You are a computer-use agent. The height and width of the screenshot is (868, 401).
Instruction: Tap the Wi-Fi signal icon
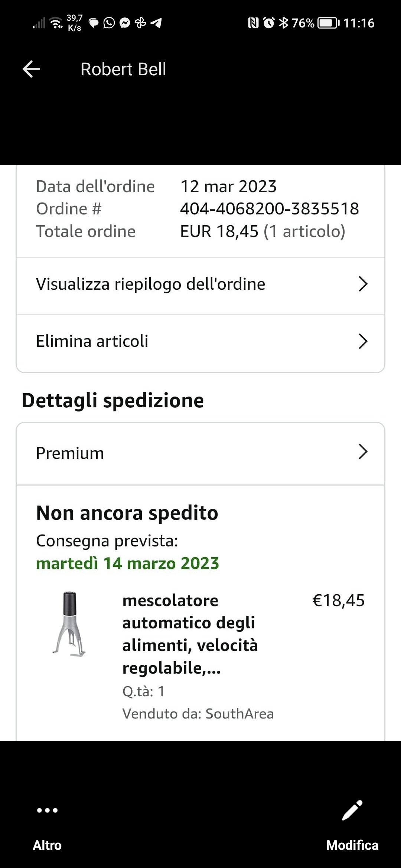click(56, 23)
